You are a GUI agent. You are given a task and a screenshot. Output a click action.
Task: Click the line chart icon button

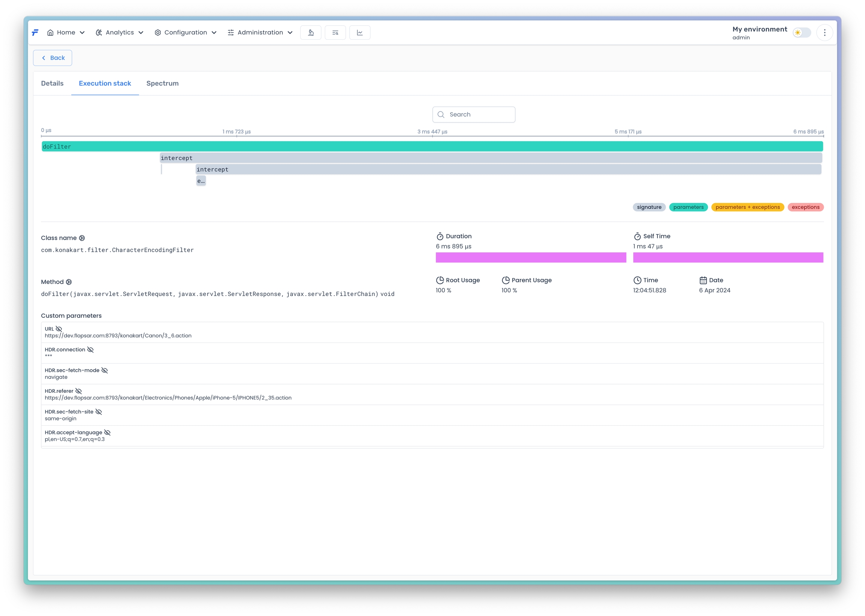[359, 33]
